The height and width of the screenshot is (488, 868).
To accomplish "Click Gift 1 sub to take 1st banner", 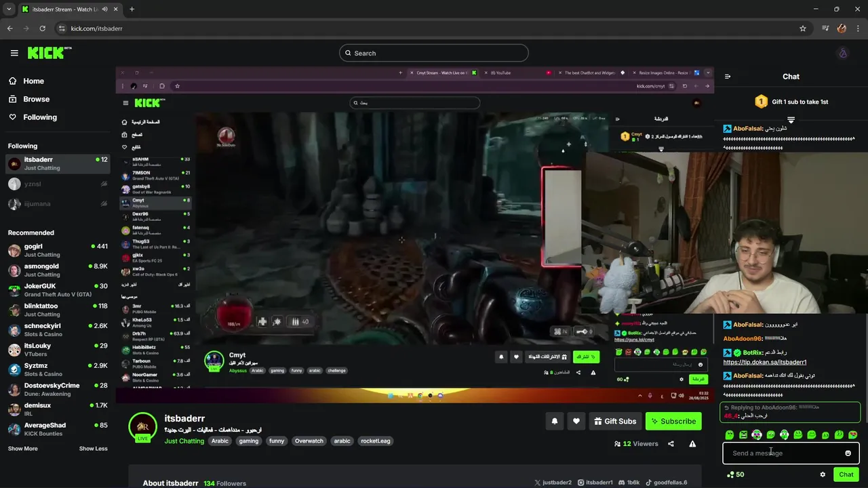I will pos(791,102).
